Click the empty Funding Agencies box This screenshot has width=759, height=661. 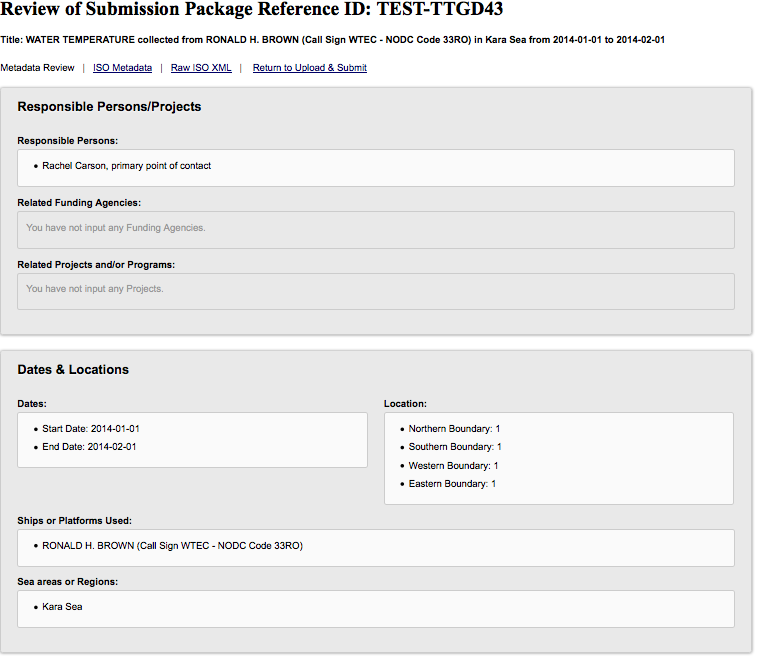(375, 229)
